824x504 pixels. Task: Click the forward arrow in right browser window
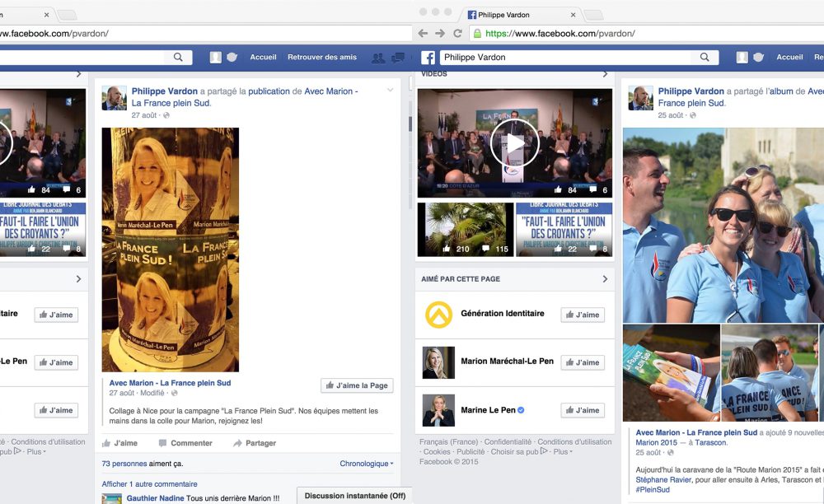coord(440,34)
